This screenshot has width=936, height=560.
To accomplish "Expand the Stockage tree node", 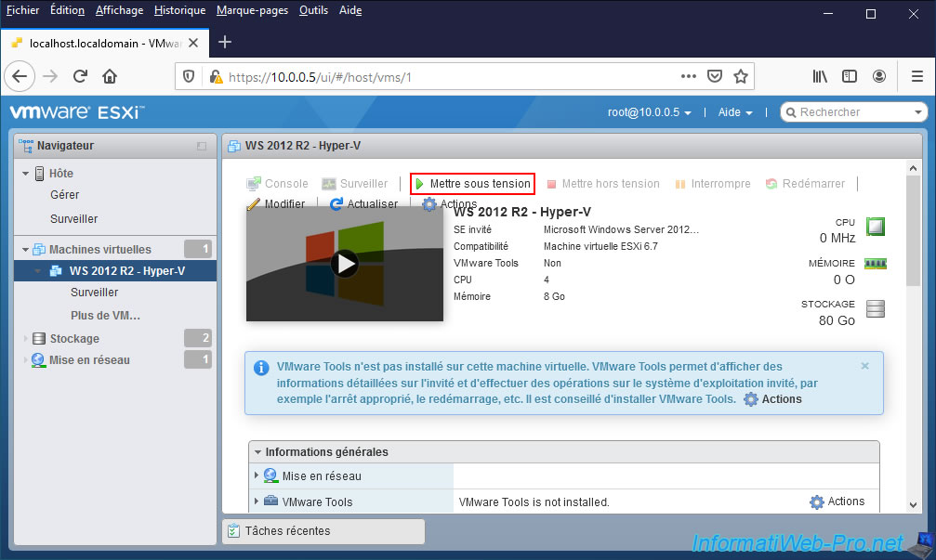I will point(26,338).
